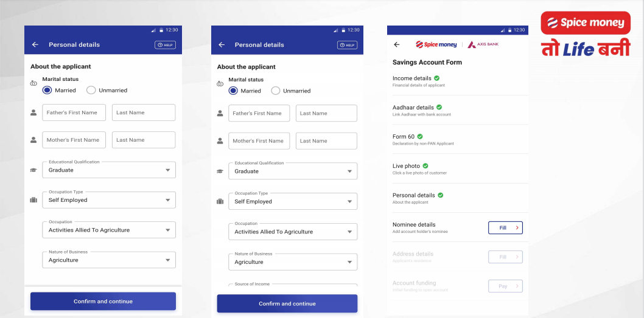Tap back arrow in second Personal details screen
Viewport: 644px width, 318px height.
[222, 45]
